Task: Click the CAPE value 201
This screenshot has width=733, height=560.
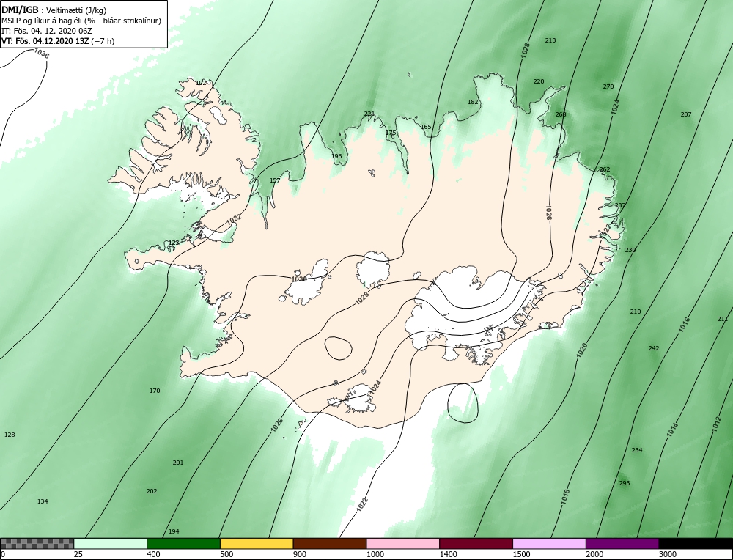Action: coord(177,463)
